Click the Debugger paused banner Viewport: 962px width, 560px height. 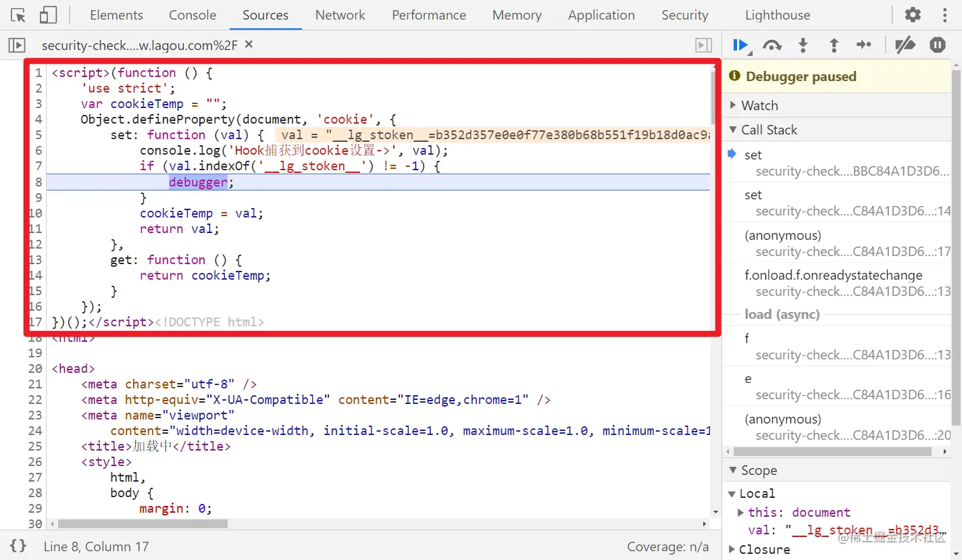pyautogui.click(x=836, y=76)
